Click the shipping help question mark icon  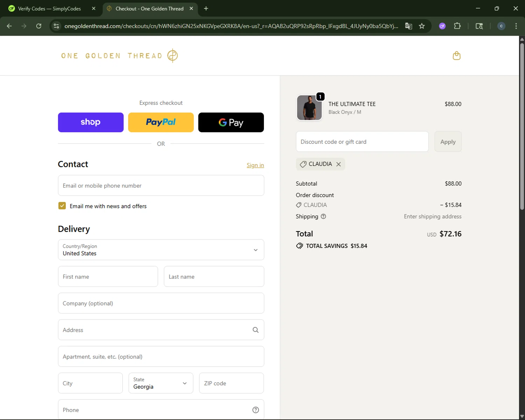pyautogui.click(x=323, y=216)
